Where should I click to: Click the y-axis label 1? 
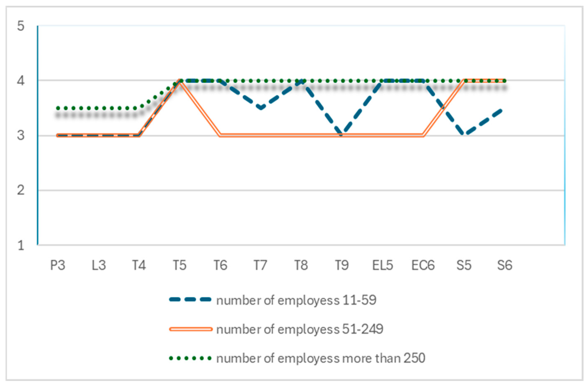tap(21, 245)
